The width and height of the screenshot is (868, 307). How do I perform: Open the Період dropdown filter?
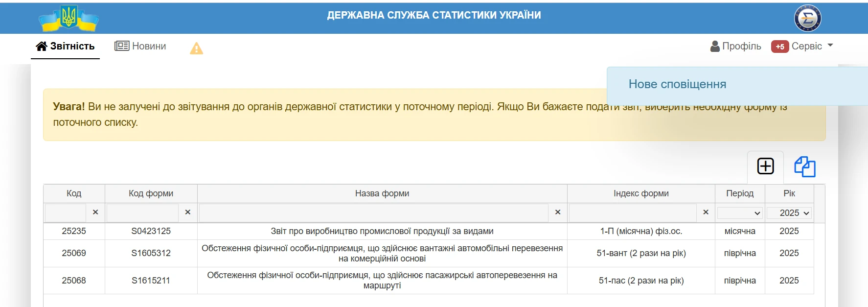739,213
